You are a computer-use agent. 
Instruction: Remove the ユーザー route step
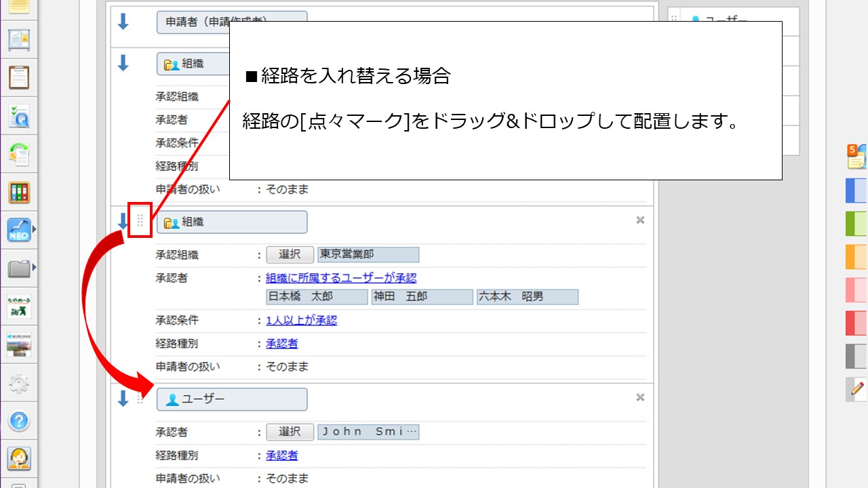[639, 398]
